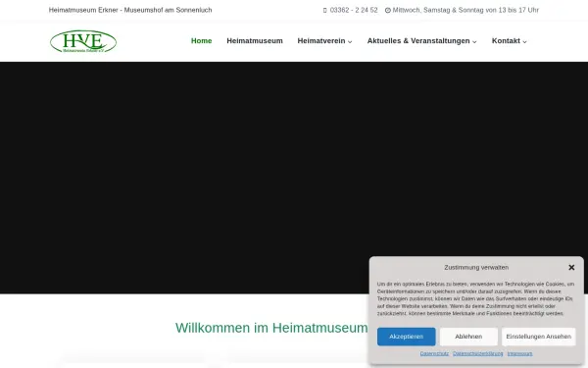Click the phone number 03362 - 2 24 52
588x368 pixels.
tap(354, 10)
